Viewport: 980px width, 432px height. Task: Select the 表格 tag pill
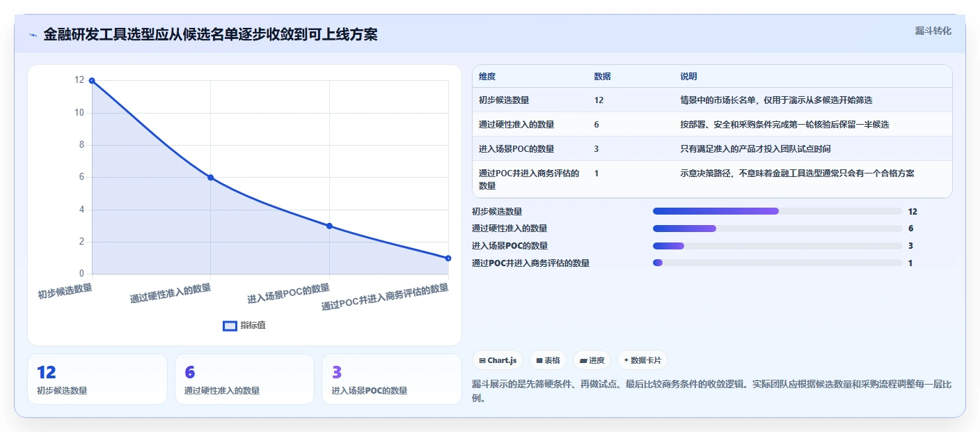pos(548,360)
